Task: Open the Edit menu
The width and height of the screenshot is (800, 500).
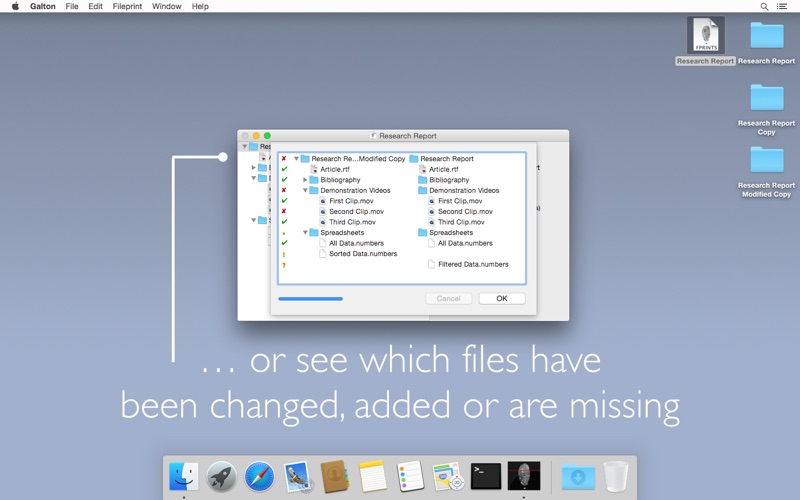Action: point(95,6)
